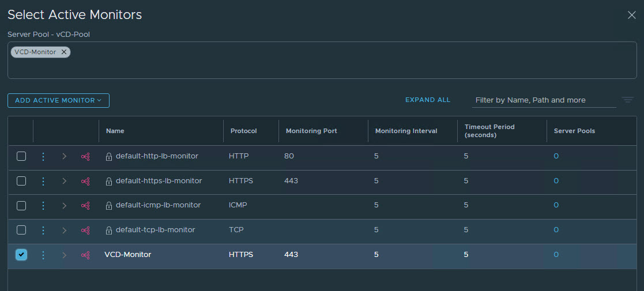Remove VCD-Monitor tag with its X icon
The image size is (644, 291).
[x=64, y=52]
